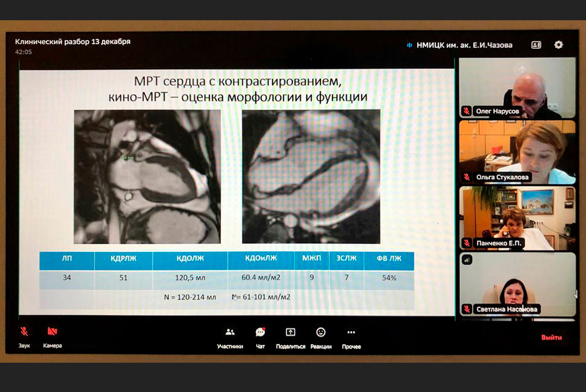
Task: Share screen with Поделиться
Action: (290, 338)
